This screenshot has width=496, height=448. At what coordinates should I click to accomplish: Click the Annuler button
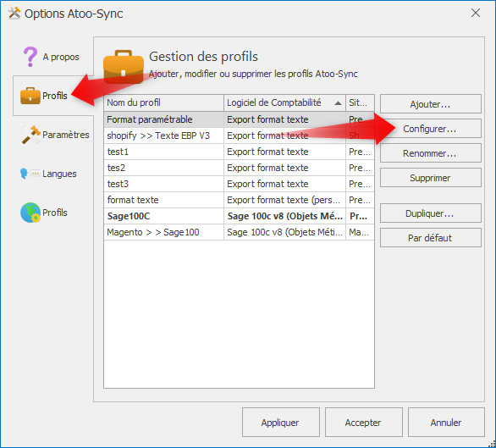pyautogui.click(x=446, y=423)
